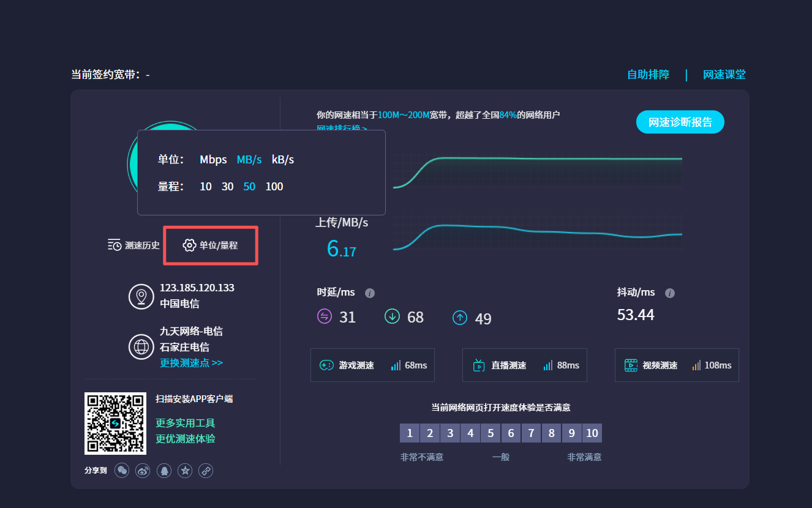Open 测速历史 history list
The image size is (812, 508).
click(x=133, y=245)
